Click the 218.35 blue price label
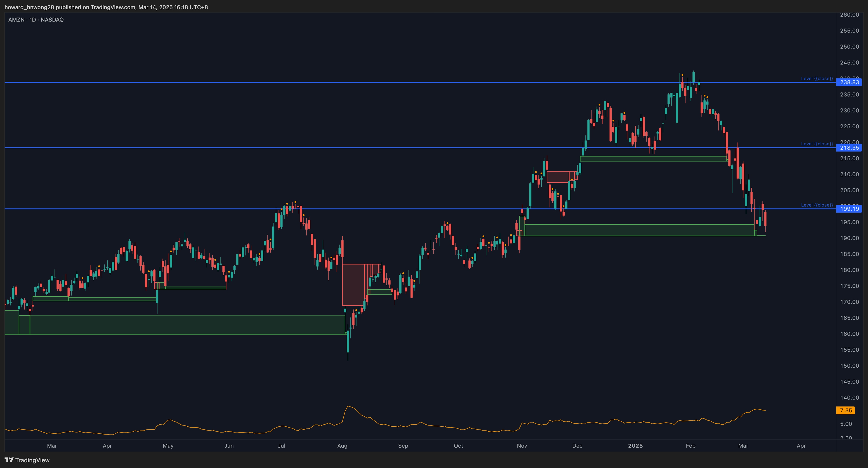868x468 pixels. pos(849,148)
